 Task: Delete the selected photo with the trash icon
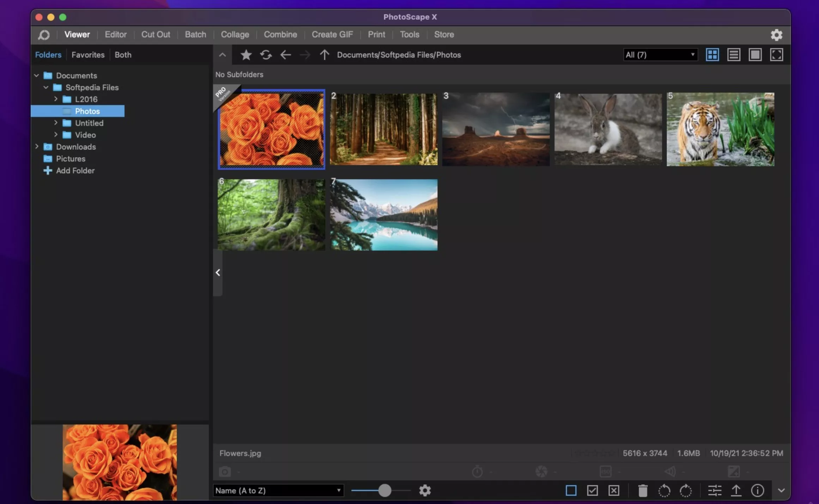(643, 490)
